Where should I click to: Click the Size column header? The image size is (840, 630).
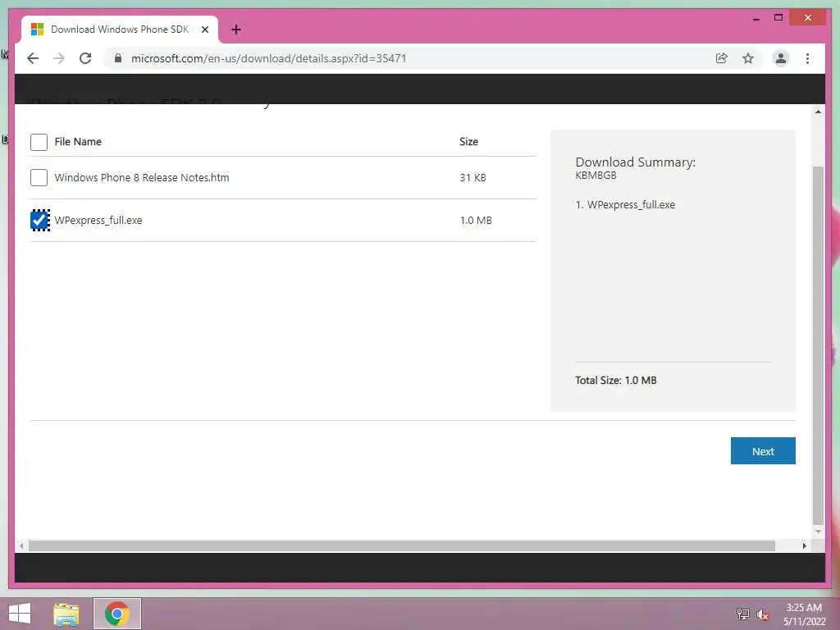coord(468,141)
